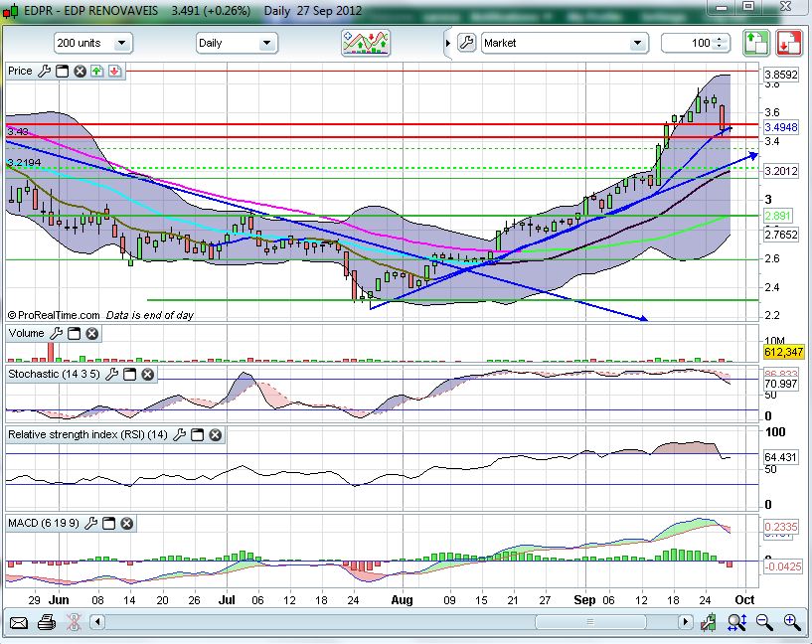Viewport: 812px width, 644px height.
Task: Maximize the Volume panel
Action: (x=75, y=333)
